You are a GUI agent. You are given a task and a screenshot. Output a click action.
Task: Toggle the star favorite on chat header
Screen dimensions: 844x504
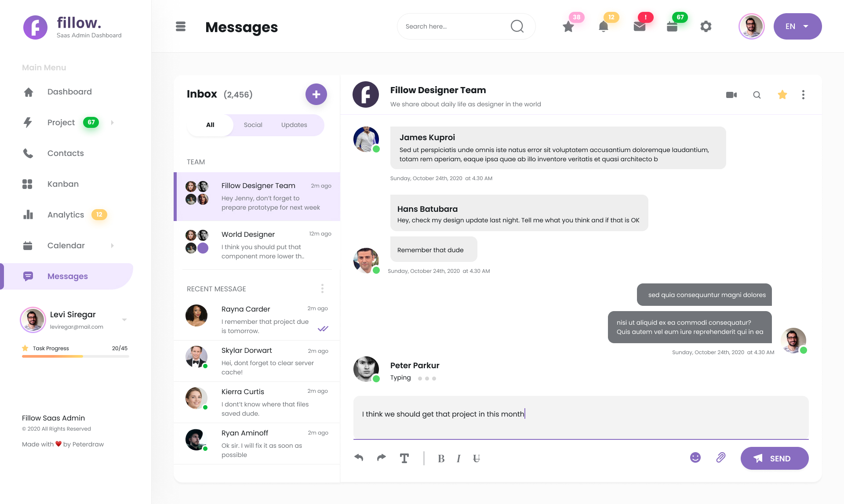(x=782, y=94)
